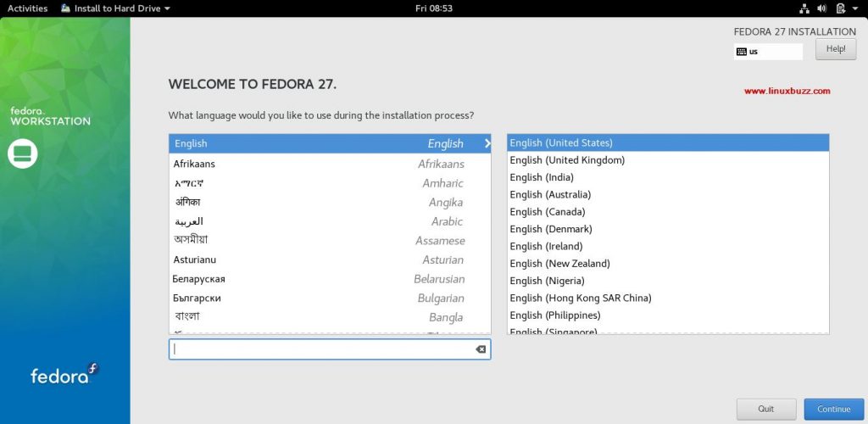Open the network status icon in top bar

[x=804, y=8]
